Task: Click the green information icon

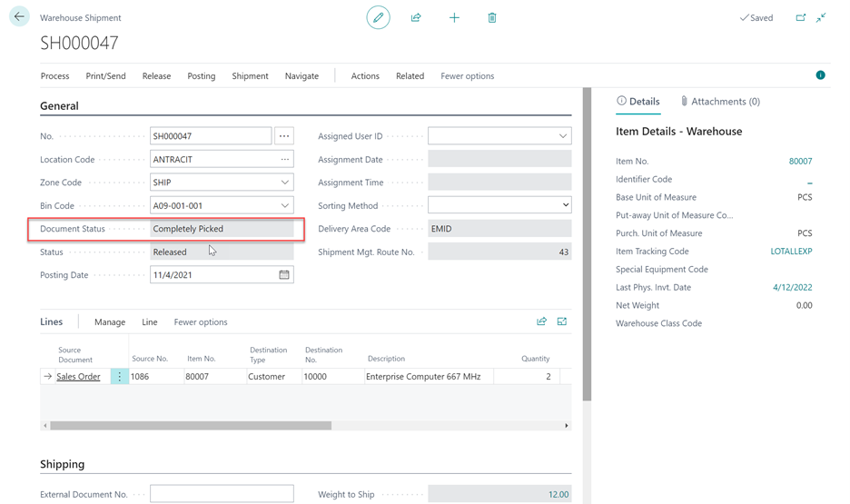Action: 820,75
